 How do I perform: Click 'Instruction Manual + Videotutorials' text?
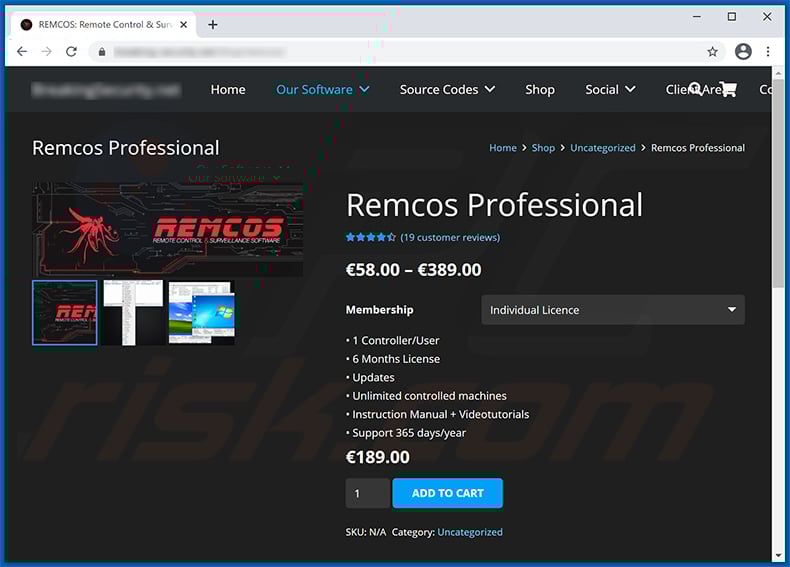coord(440,414)
